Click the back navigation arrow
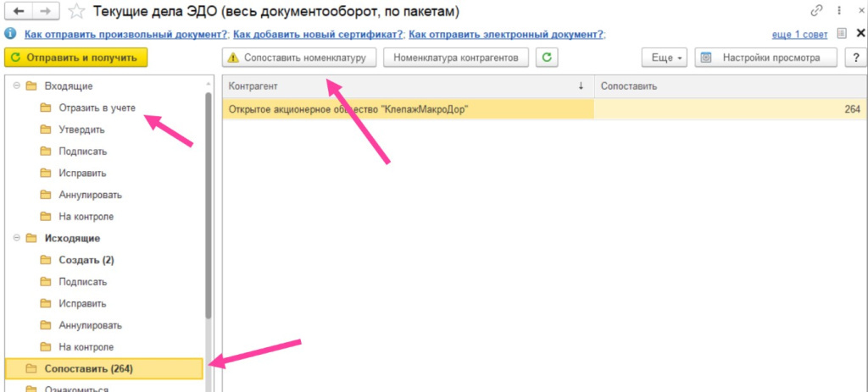Viewport: 868px width, 392px height. point(19,11)
